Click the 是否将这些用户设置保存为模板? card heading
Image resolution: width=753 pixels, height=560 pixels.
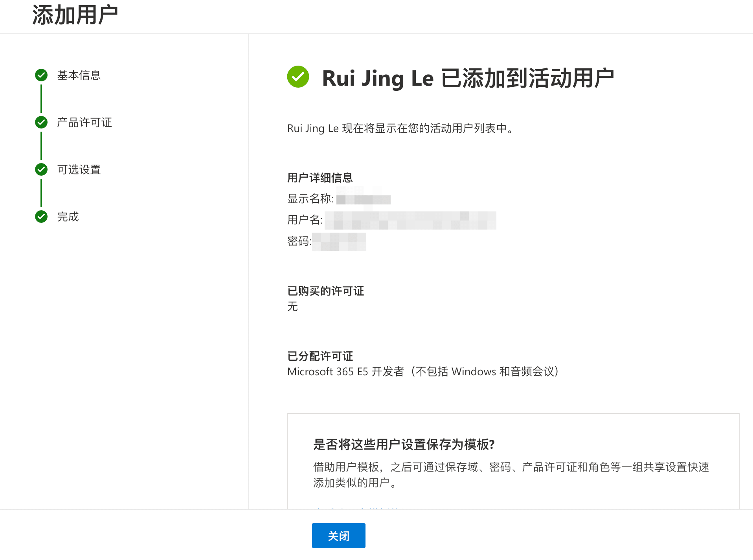(404, 444)
